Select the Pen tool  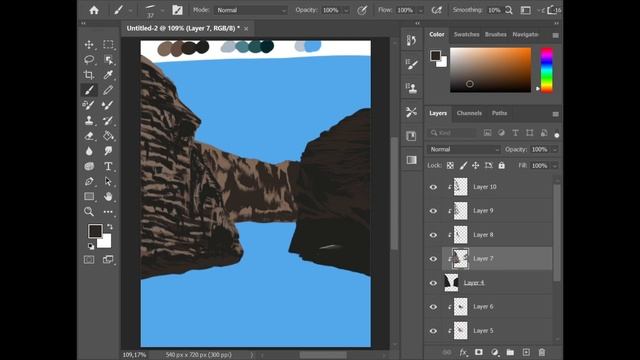(x=89, y=181)
